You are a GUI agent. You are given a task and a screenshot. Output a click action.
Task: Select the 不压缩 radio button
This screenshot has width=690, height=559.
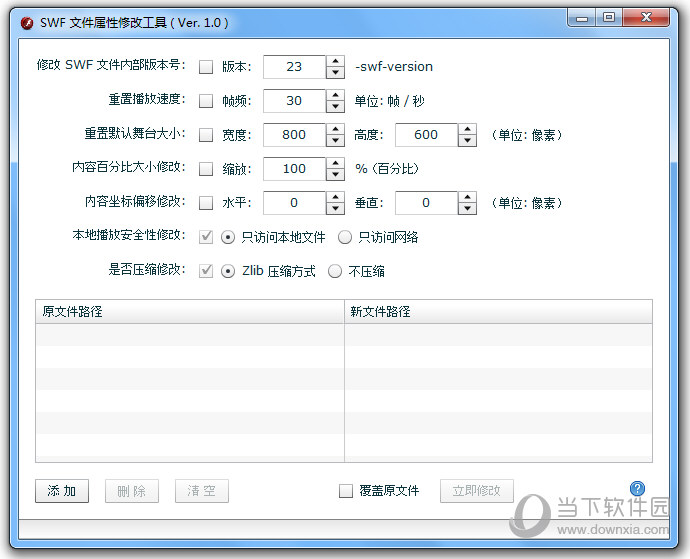(335, 271)
